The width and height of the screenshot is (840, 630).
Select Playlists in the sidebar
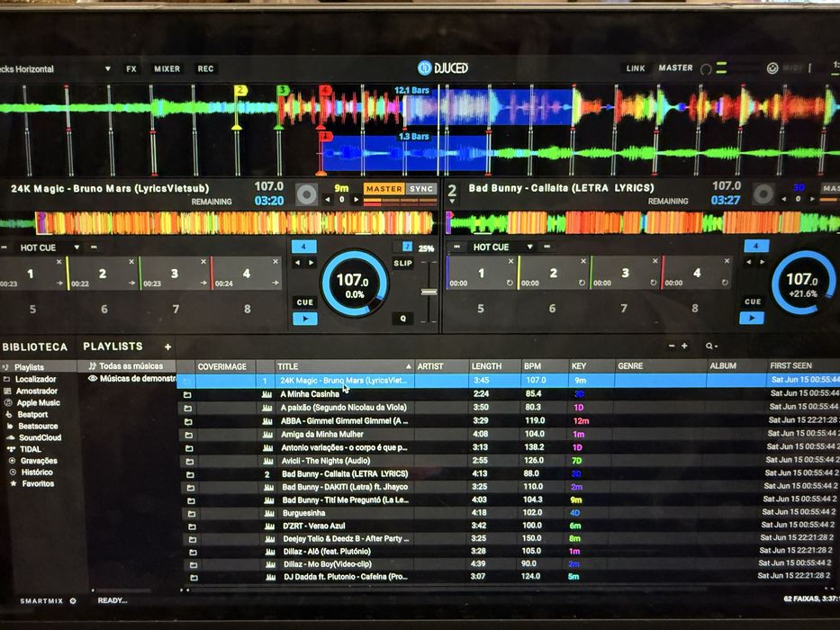coord(29,367)
